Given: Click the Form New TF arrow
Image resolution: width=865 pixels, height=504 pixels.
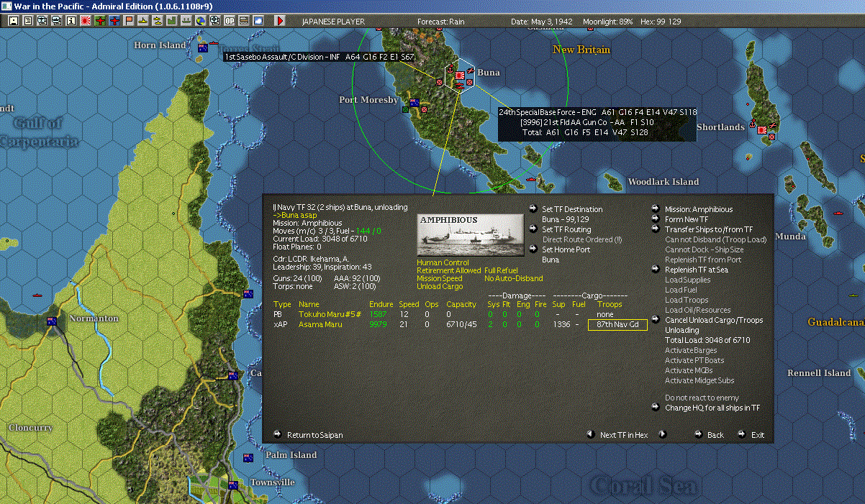Looking at the screenshot, I should [x=656, y=219].
